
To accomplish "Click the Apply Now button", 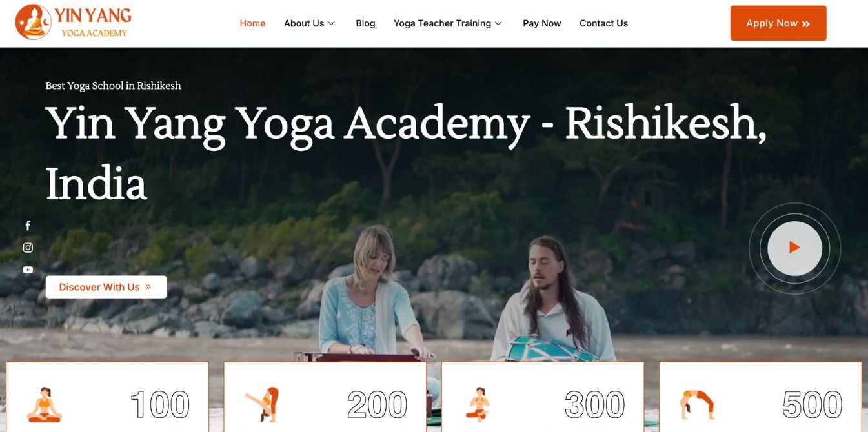I will [x=778, y=23].
